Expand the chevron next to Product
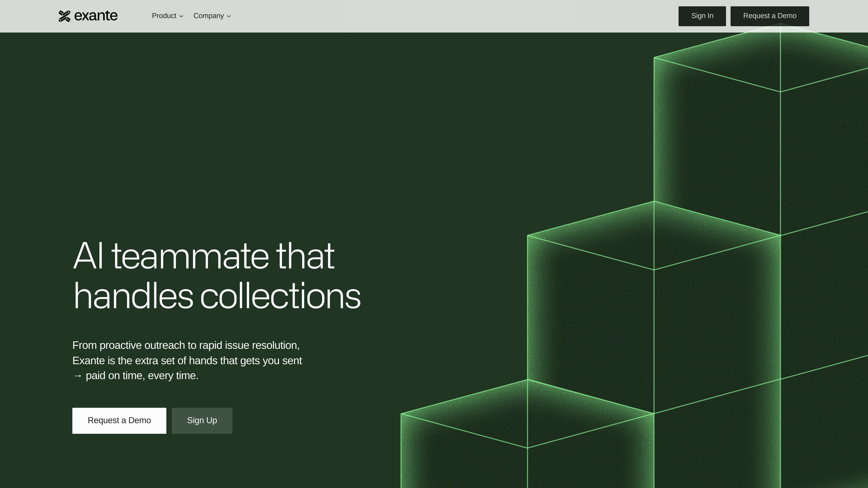This screenshot has width=868, height=488. 181,16
